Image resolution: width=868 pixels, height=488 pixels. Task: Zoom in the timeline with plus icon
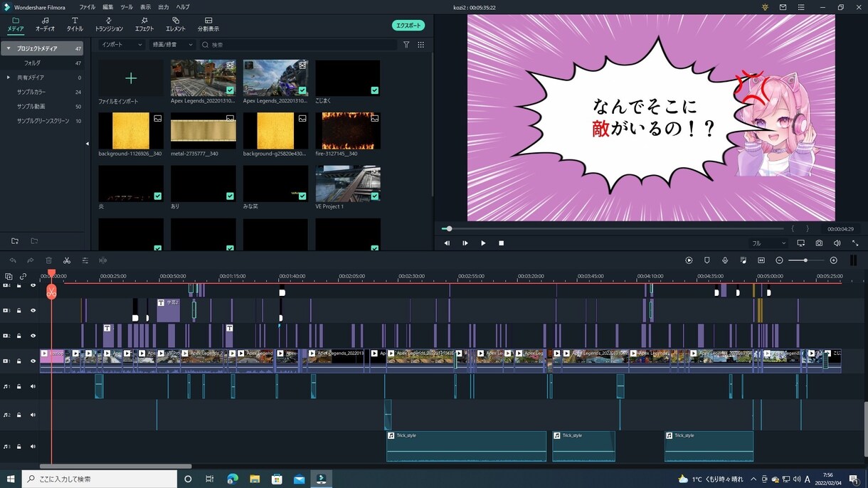click(x=834, y=260)
